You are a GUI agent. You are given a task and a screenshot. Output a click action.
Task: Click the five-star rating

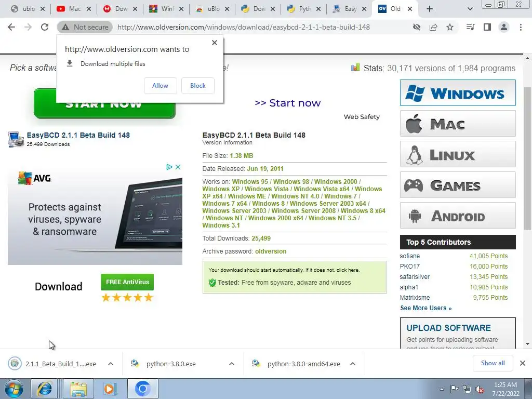coord(127,298)
